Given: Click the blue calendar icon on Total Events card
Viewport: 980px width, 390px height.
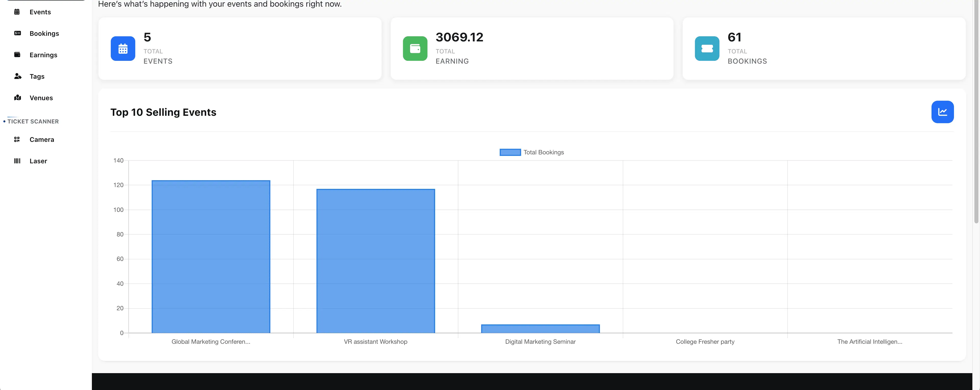Looking at the screenshot, I should [122, 48].
